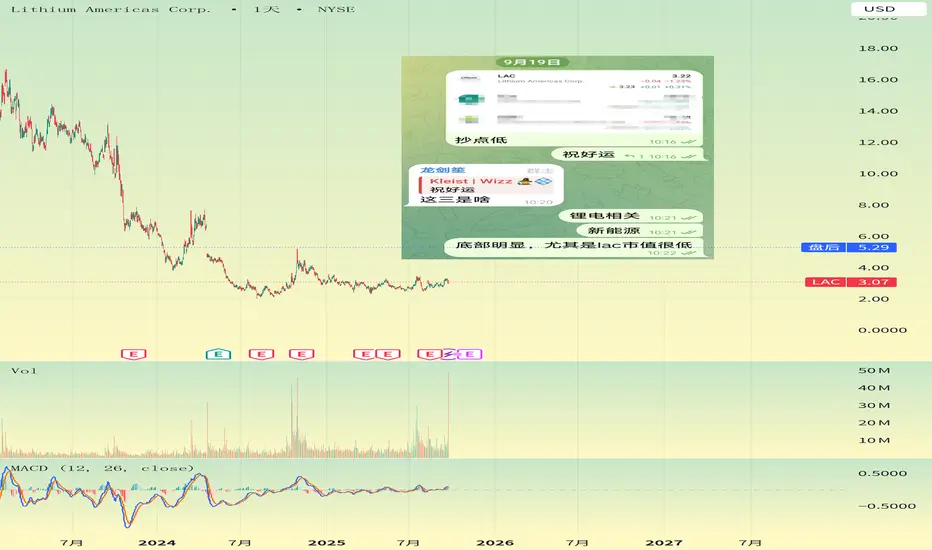Click the 抄点低 message text
This screenshot has height=550, width=932.
tap(481, 140)
